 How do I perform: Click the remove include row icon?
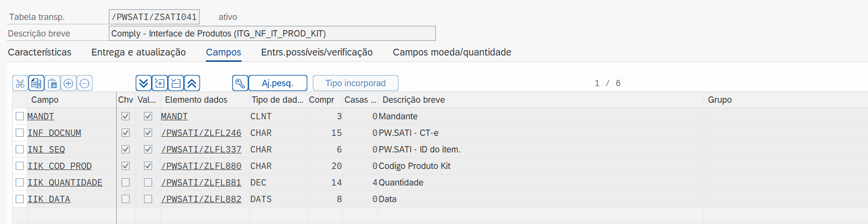click(x=176, y=83)
